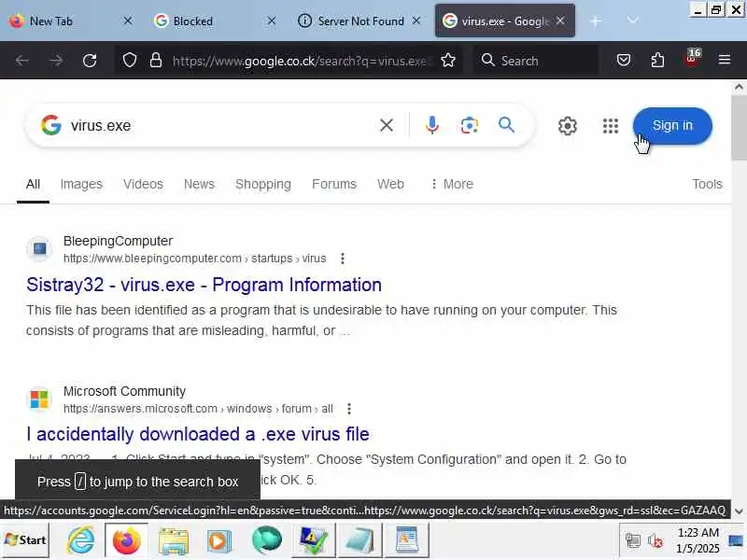Go back with the back arrow
Viewport: 747px width, 560px height.
[21, 61]
